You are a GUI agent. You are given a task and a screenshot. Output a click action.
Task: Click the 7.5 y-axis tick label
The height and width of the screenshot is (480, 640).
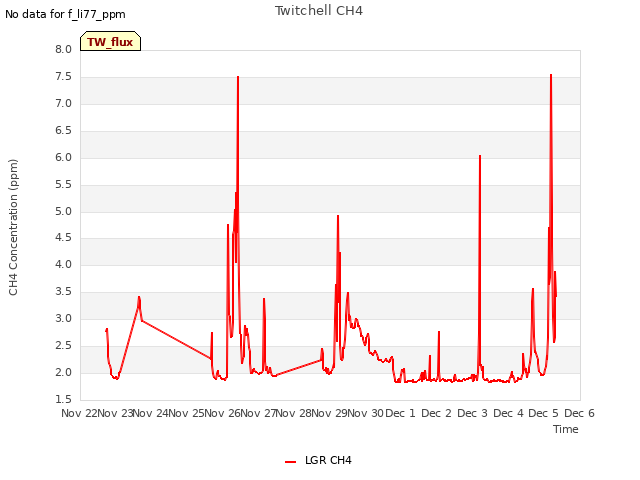pos(63,76)
